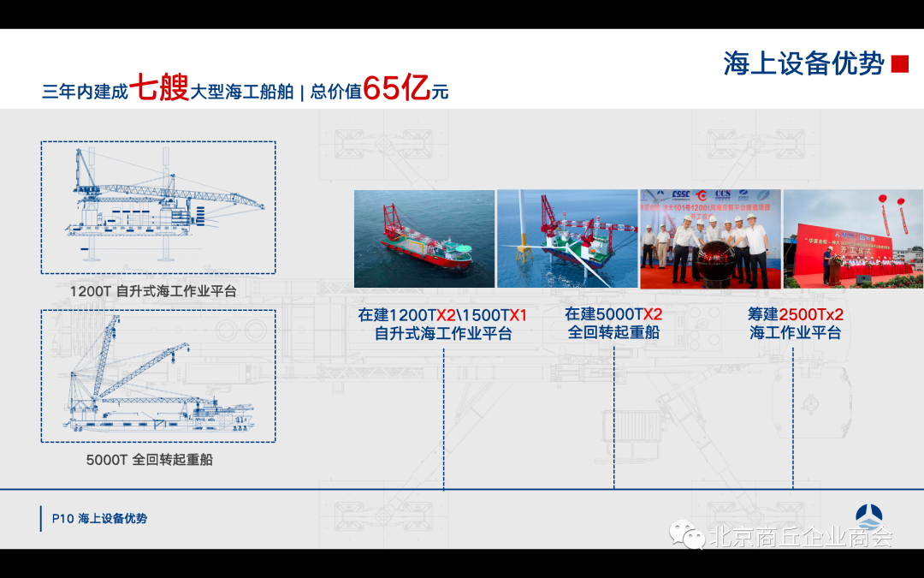Open the wind turbine installation vessel photo

coord(567,239)
